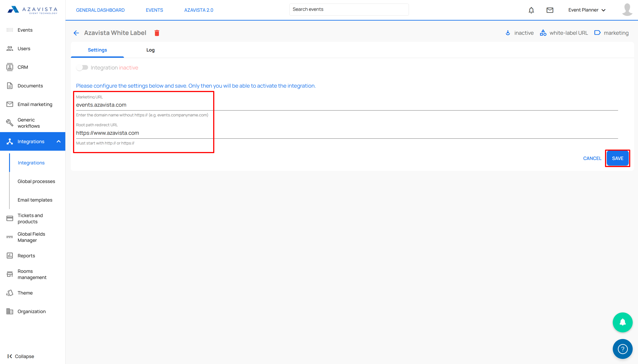The height and width of the screenshot is (364, 638).
Task: Click the Documents file icon
Action: tap(10, 86)
